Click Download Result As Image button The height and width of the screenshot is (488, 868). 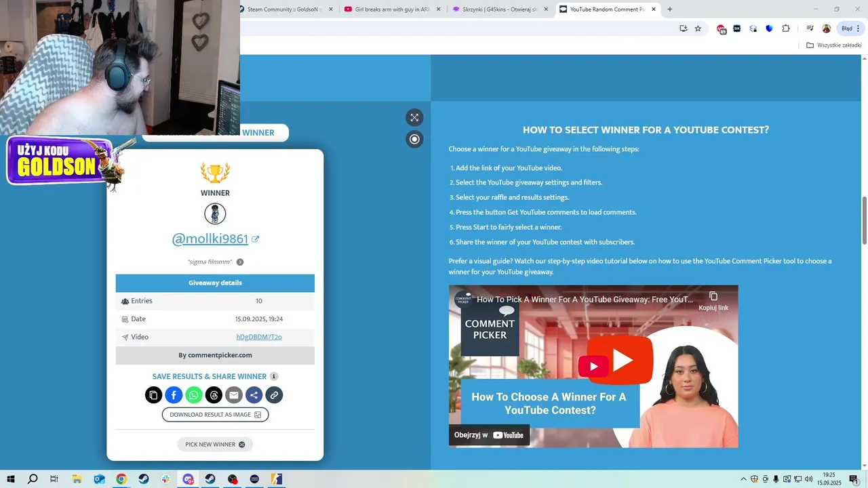pos(215,415)
